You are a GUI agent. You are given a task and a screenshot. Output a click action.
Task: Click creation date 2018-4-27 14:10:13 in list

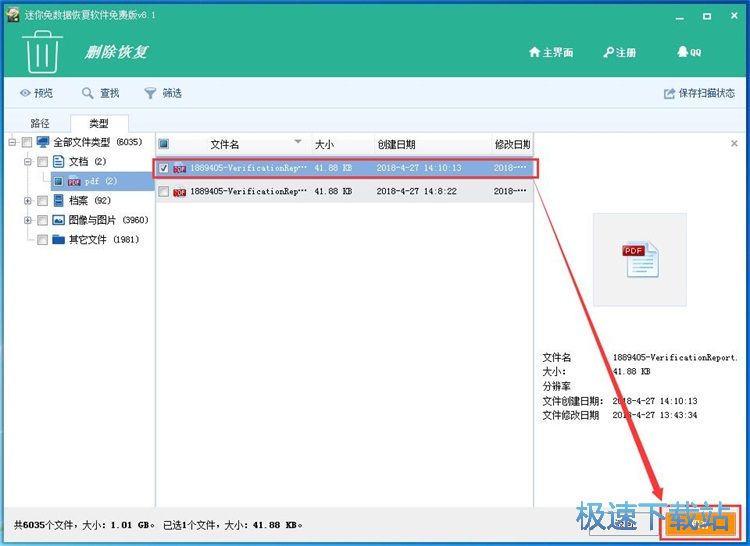tap(419, 168)
